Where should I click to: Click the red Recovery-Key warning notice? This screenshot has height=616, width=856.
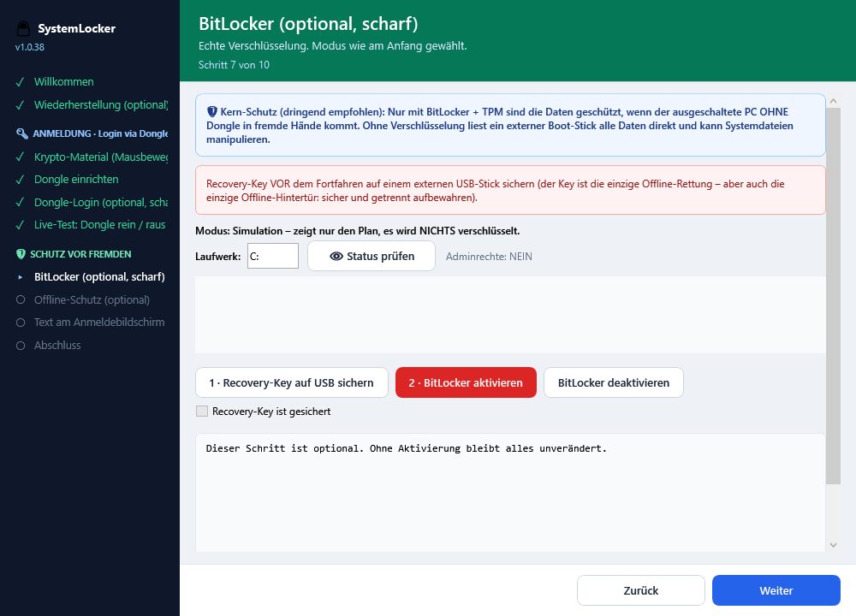point(510,190)
